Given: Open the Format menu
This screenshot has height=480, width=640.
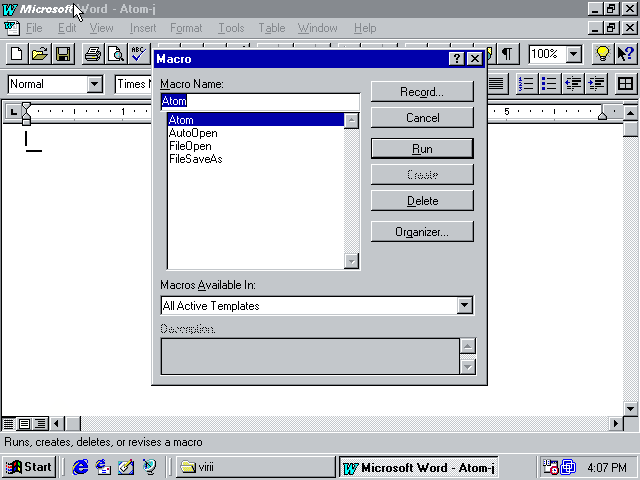Looking at the screenshot, I should [186, 28].
